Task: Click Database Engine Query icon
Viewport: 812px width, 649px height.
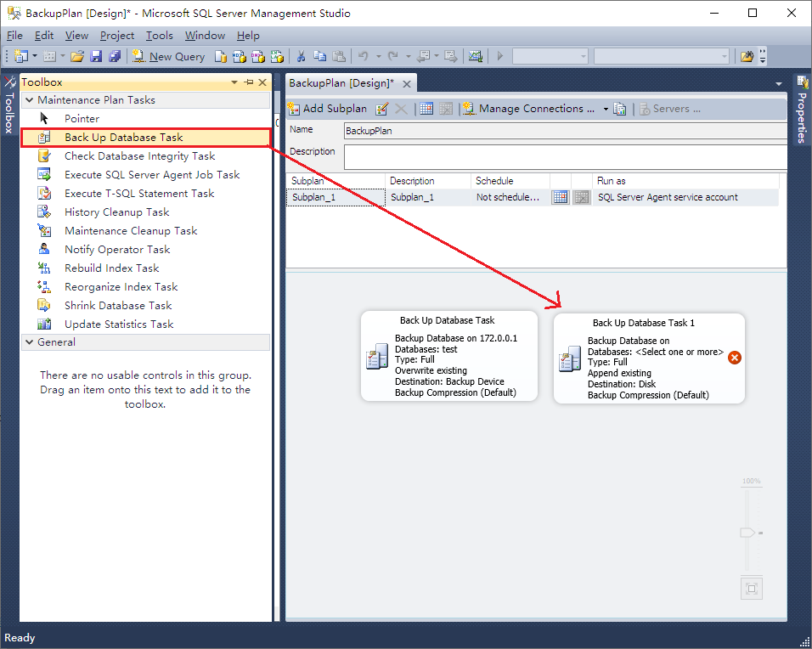Action: [x=221, y=56]
